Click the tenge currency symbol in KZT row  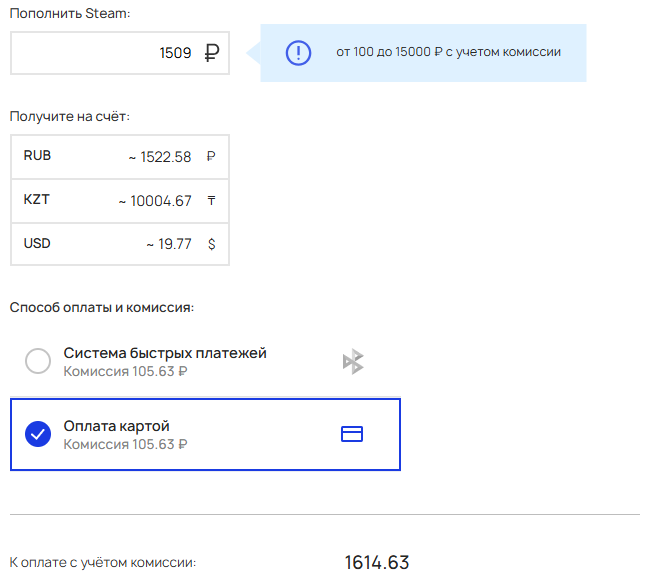[211, 201]
